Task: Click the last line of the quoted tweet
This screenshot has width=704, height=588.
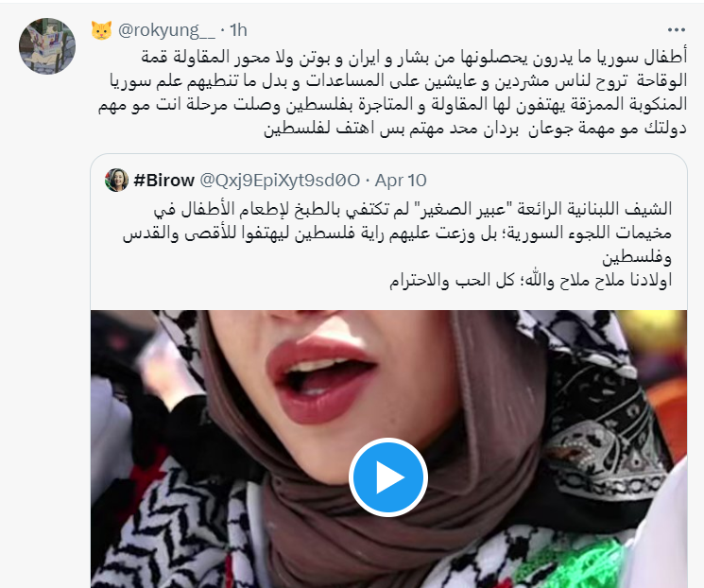Action: 530,281
